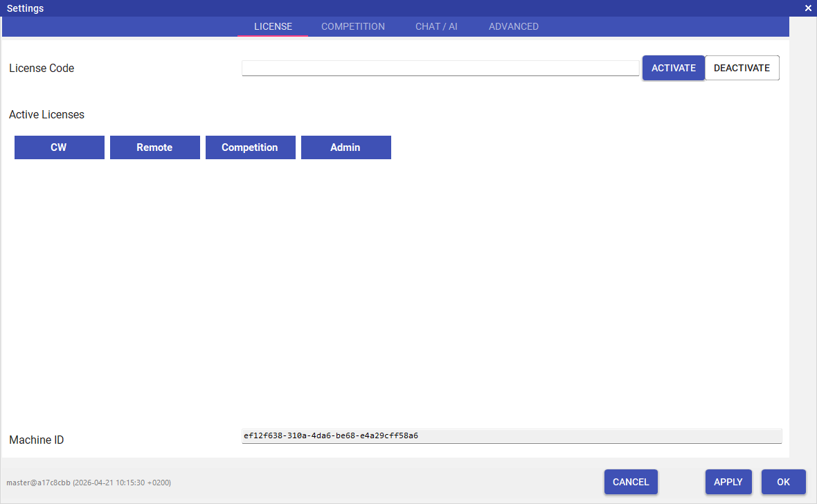817x504 pixels.
Task: Go to the ADVANCED tab
Action: (x=513, y=26)
